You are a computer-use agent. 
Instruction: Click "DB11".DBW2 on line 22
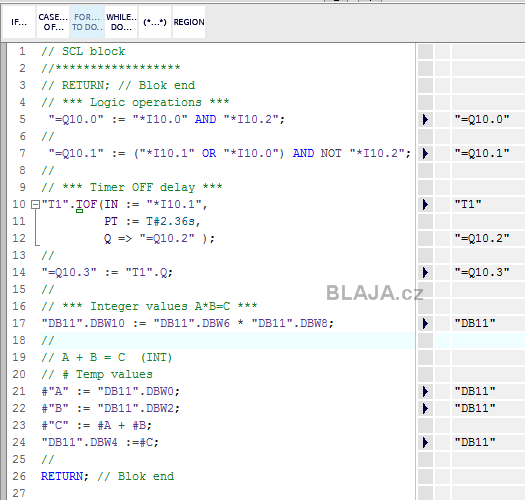tap(136, 409)
